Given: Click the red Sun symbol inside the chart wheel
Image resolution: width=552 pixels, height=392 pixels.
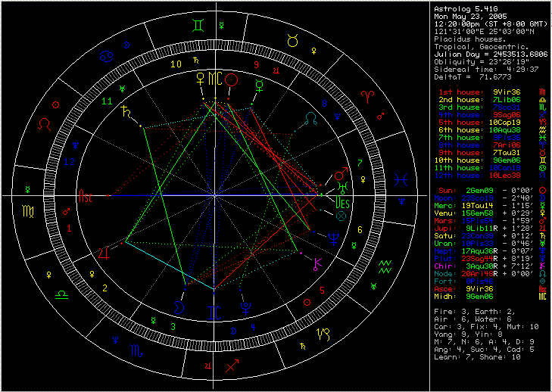Looking at the screenshot, I should (x=232, y=79).
